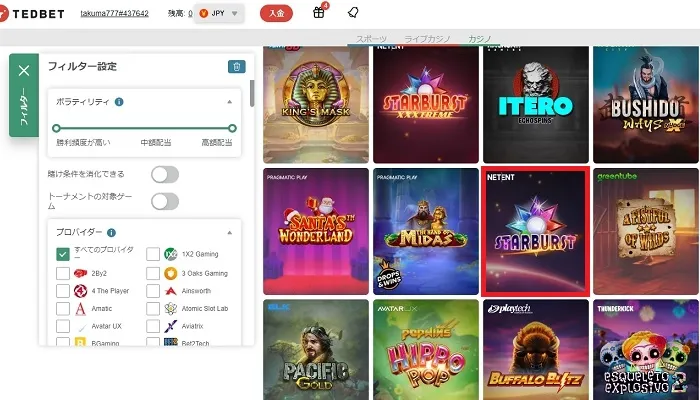Open the King's Mask game
The height and width of the screenshot is (400, 700).
click(316, 104)
